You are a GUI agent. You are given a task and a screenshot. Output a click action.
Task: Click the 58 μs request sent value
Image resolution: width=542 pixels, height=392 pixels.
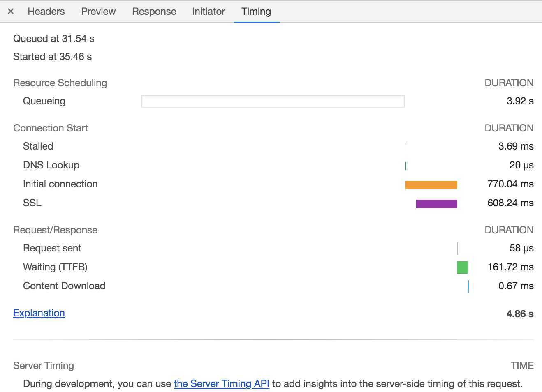coord(521,248)
